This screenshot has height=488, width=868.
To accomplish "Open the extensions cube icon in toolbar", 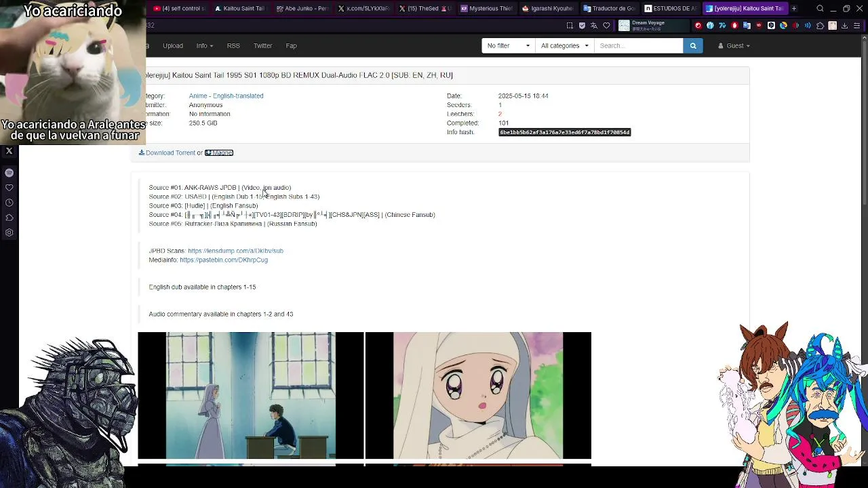I will (x=820, y=26).
